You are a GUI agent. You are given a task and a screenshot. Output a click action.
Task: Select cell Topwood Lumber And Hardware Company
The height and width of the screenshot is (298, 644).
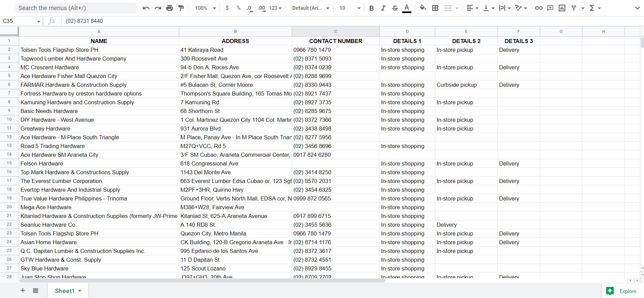(x=99, y=59)
